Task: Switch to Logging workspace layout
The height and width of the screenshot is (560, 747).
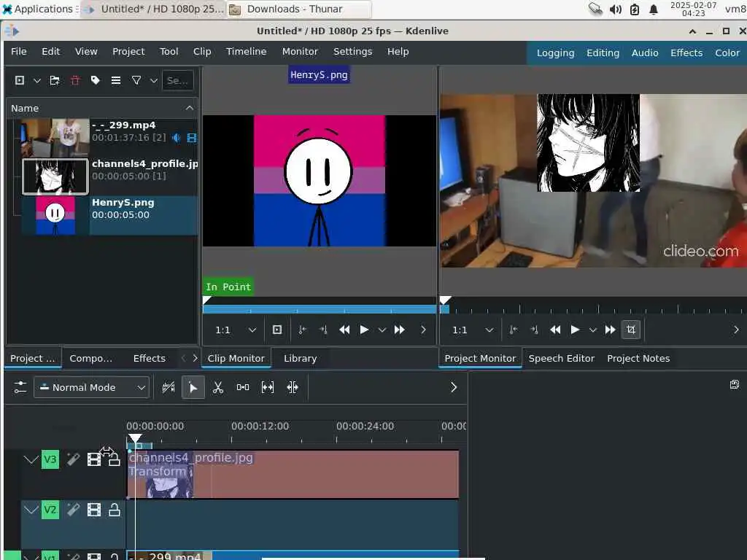Action: coord(555,52)
